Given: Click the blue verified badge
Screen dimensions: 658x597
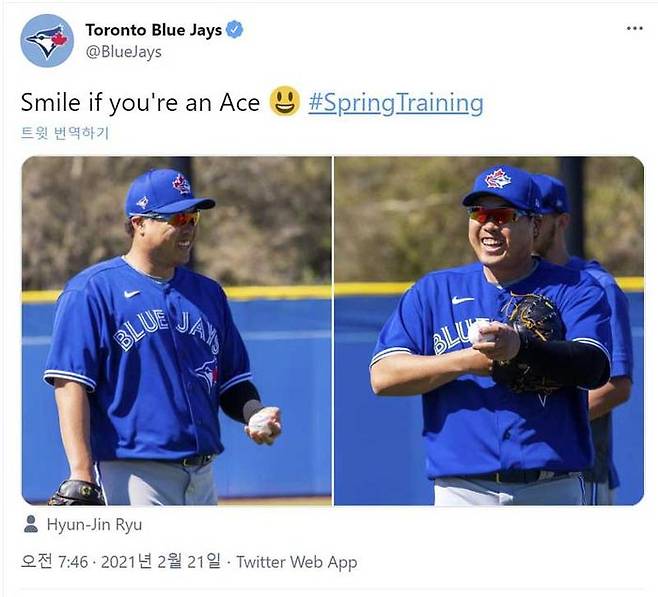Looking at the screenshot, I should [x=234, y=30].
